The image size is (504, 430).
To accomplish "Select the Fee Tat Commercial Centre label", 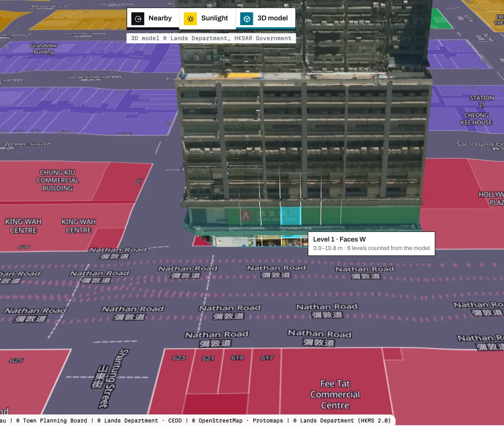I will click(x=335, y=394).
